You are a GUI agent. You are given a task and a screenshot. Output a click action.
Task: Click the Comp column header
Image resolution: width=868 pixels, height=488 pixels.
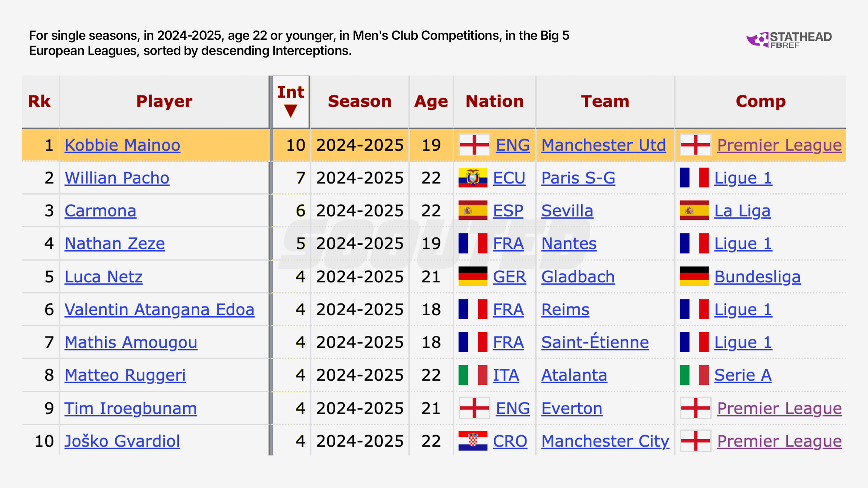761,101
